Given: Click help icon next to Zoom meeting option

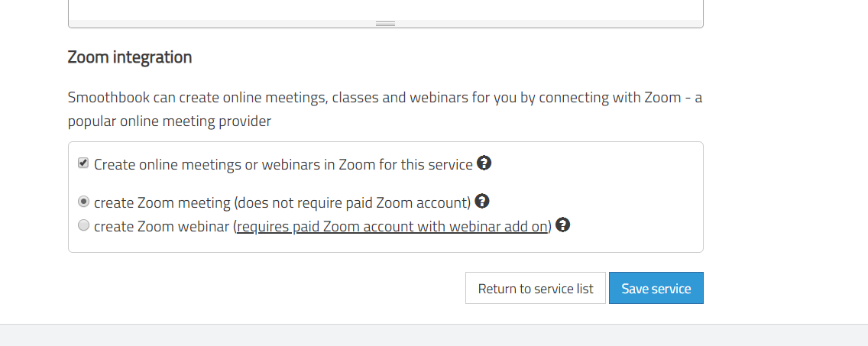Looking at the screenshot, I should 481,201.
